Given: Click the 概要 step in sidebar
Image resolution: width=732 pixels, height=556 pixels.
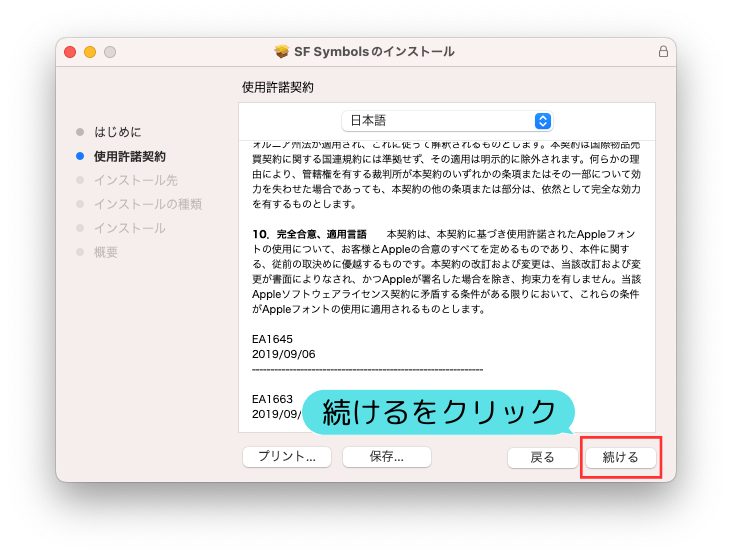Looking at the screenshot, I should click(x=106, y=252).
